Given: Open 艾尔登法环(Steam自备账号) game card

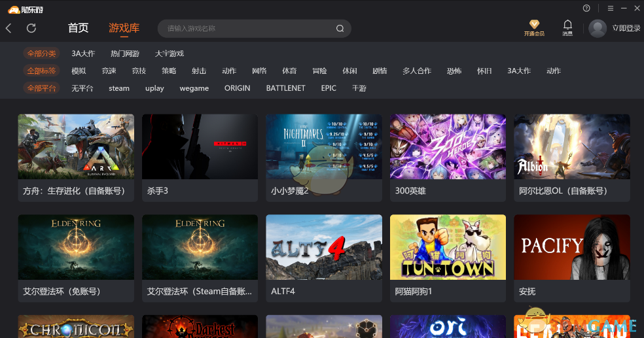Looking at the screenshot, I should 200,258.
